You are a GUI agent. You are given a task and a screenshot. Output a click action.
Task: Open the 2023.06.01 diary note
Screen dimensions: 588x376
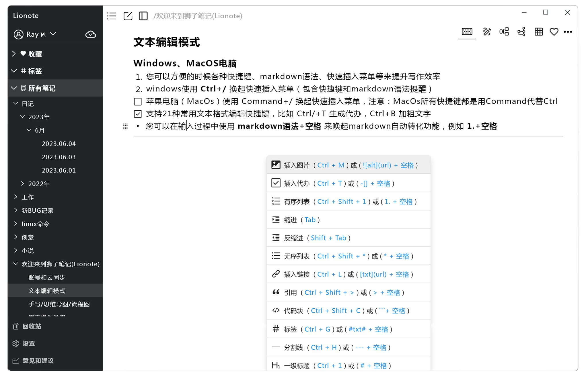[59, 170]
